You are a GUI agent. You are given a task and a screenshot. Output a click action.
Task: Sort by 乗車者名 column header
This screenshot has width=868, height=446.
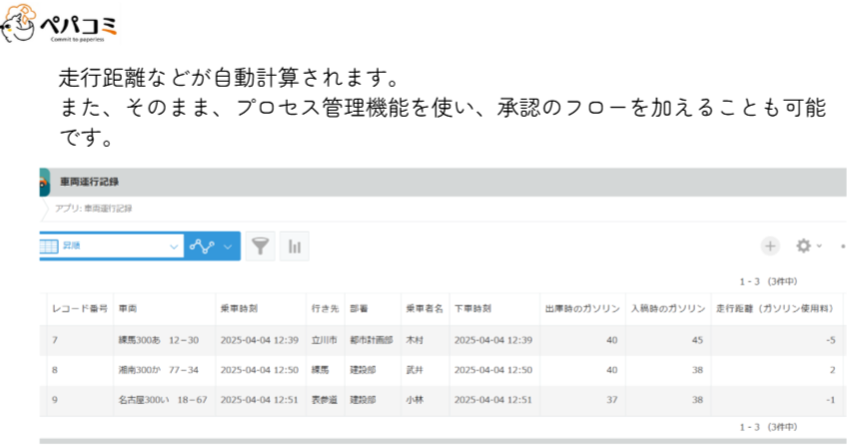click(425, 309)
